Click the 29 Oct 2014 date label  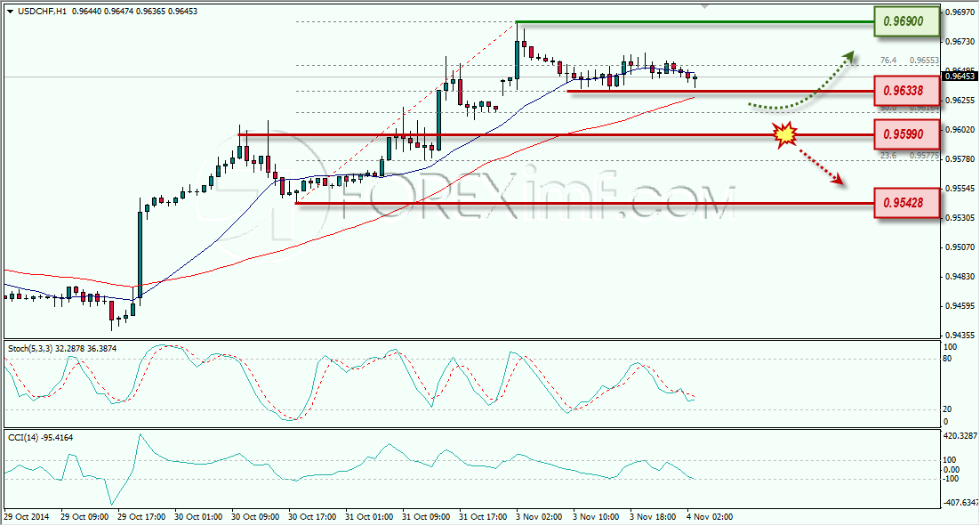(x=27, y=516)
